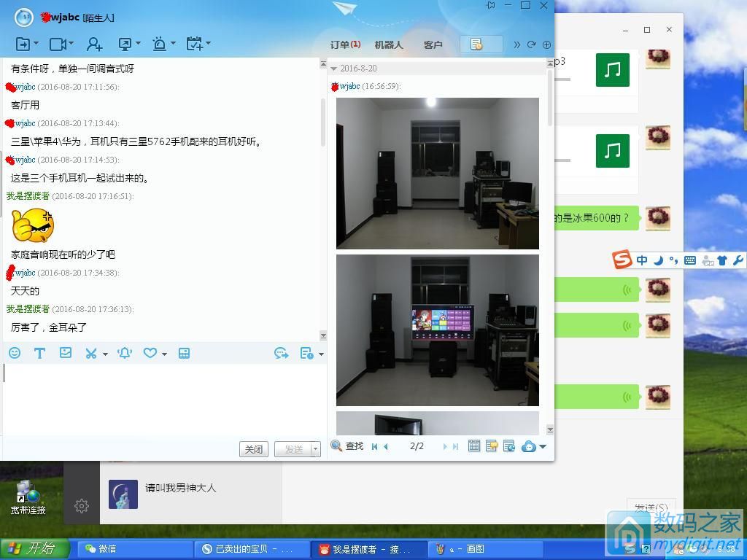Open message history clock icon
This screenshot has height=560, width=747.
click(x=307, y=353)
